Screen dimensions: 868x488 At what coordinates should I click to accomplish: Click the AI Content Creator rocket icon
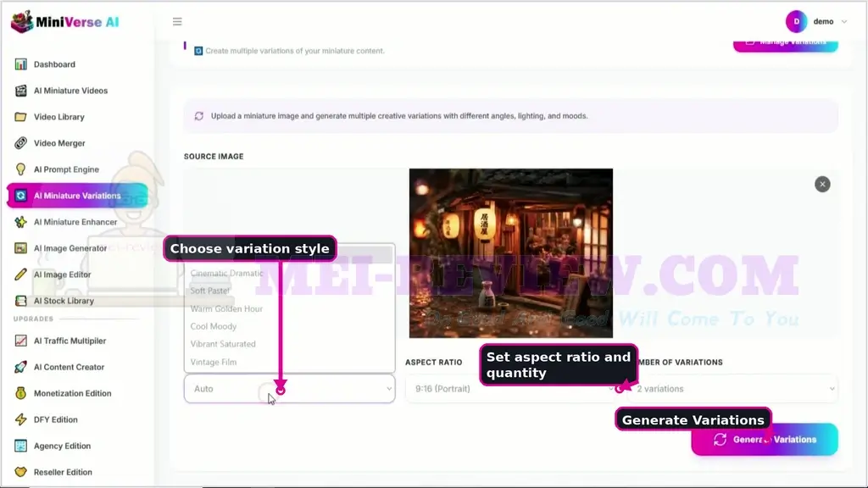coord(20,367)
